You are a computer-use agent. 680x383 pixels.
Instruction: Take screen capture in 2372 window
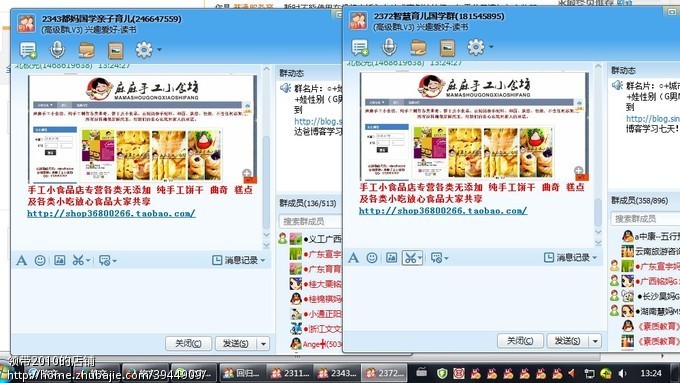(x=410, y=258)
